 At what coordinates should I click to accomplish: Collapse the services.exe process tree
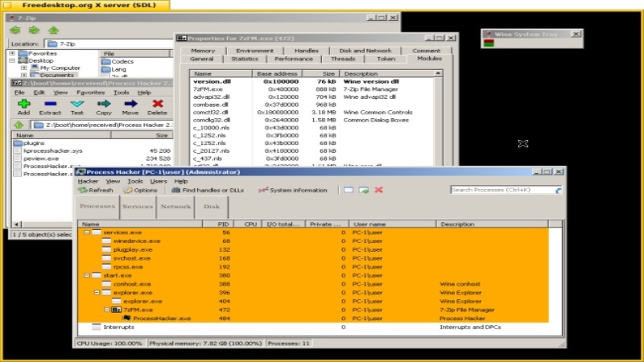point(87,232)
